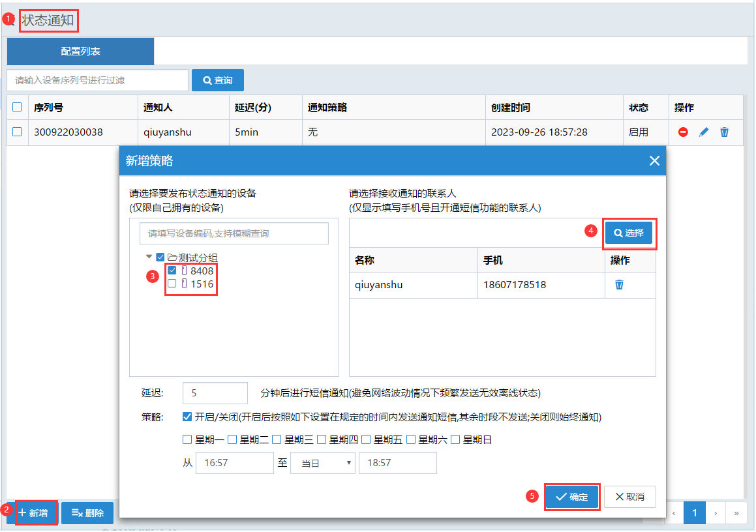Screen dimensions: 756x532
Task: Enable the 星期一 checkbox
Action: 187,440
